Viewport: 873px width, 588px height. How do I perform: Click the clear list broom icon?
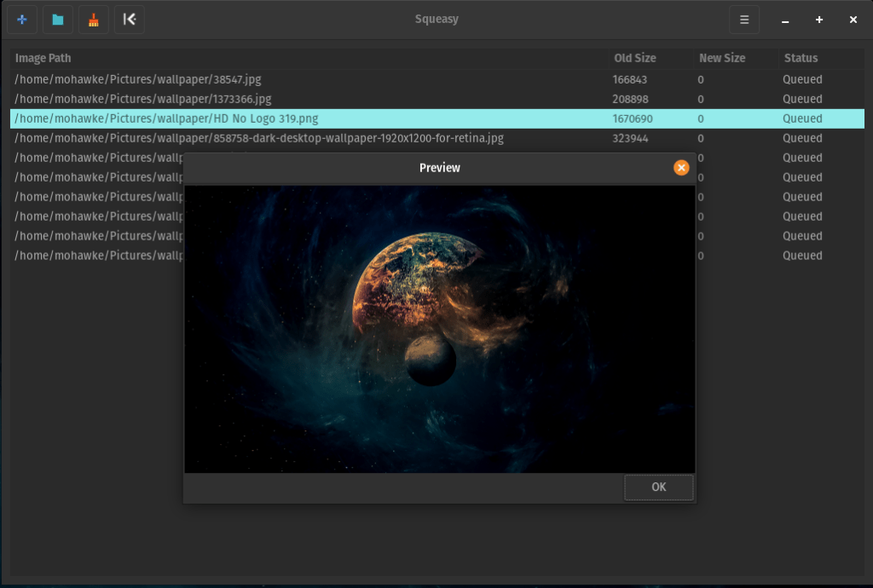point(94,20)
